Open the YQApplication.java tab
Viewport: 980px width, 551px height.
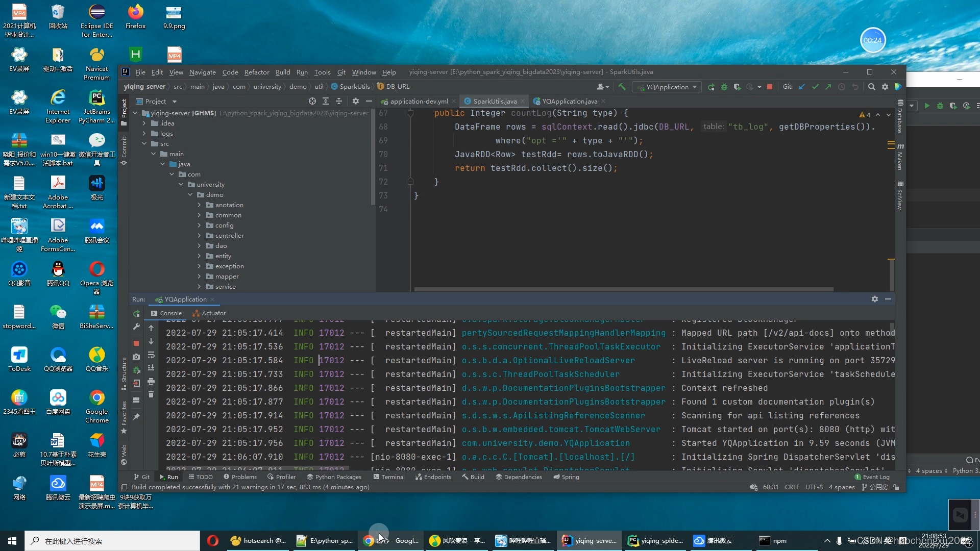pos(569,101)
